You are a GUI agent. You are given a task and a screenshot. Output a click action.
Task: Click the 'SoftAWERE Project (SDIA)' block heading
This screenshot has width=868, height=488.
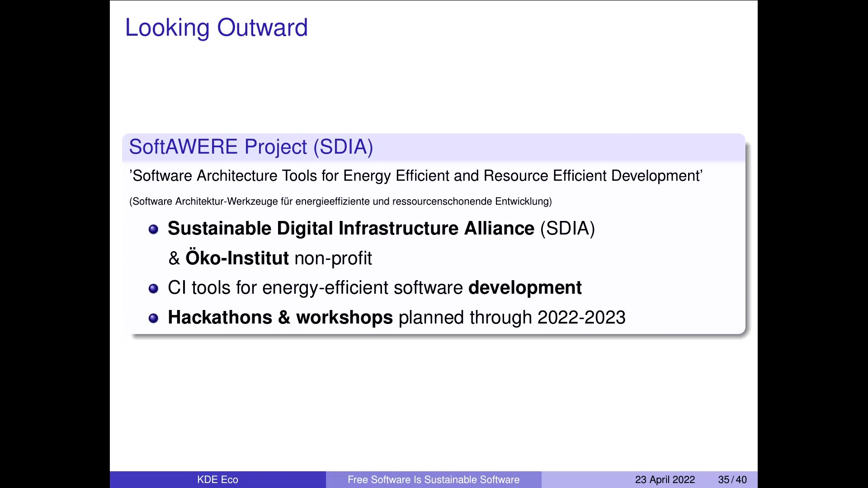[x=251, y=147]
